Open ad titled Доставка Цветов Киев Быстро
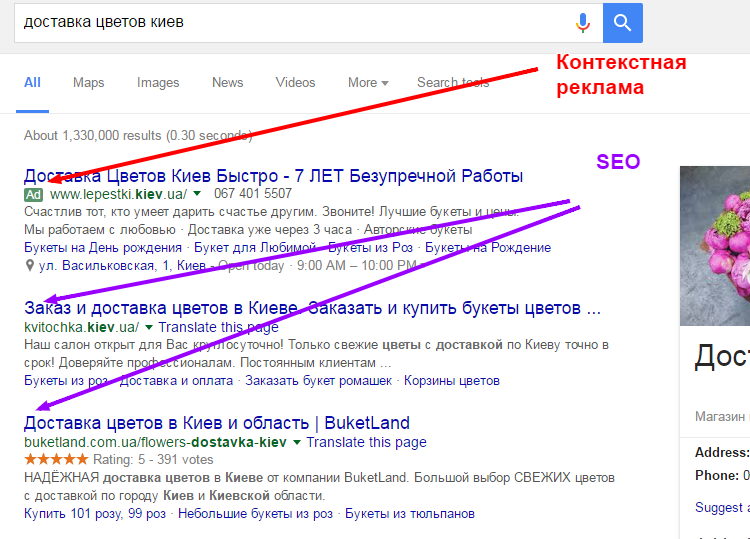The height and width of the screenshot is (539, 750). 274,176
